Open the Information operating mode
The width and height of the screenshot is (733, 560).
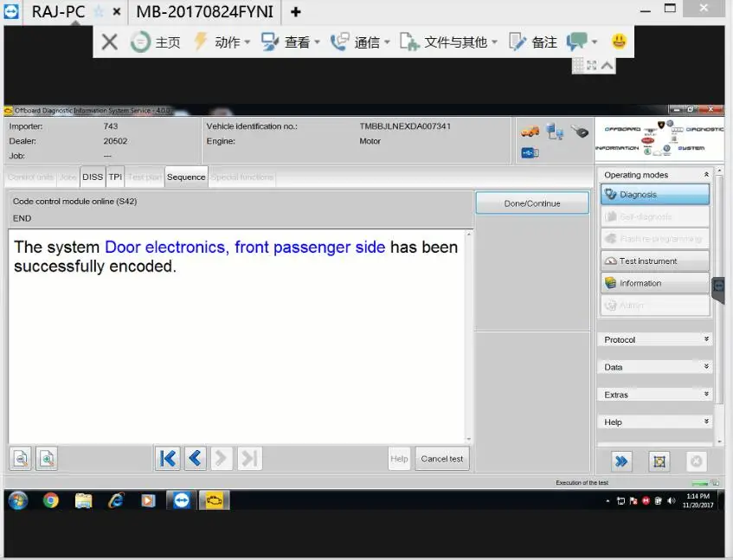pos(655,283)
